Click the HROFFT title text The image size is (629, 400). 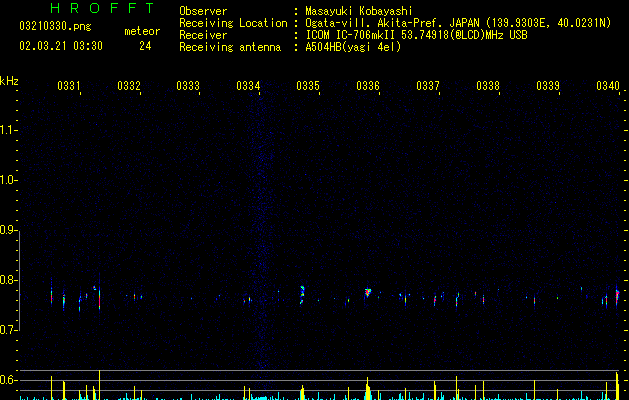click(x=102, y=8)
